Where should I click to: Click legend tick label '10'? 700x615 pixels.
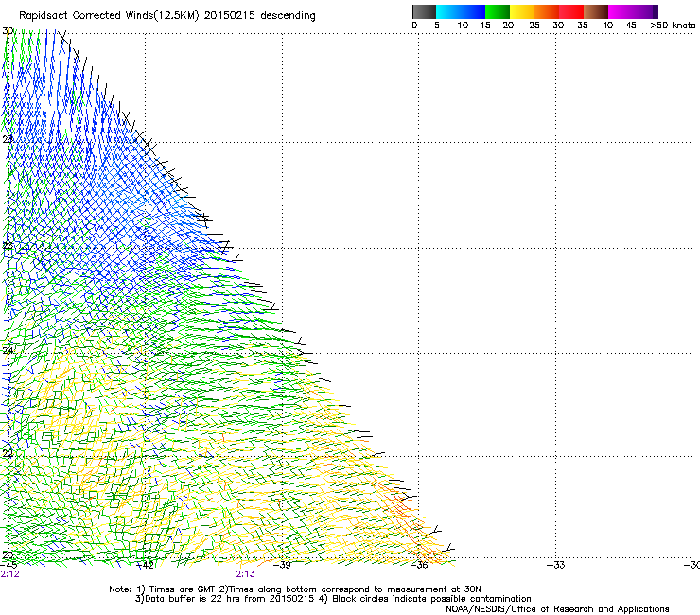(463, 26)
